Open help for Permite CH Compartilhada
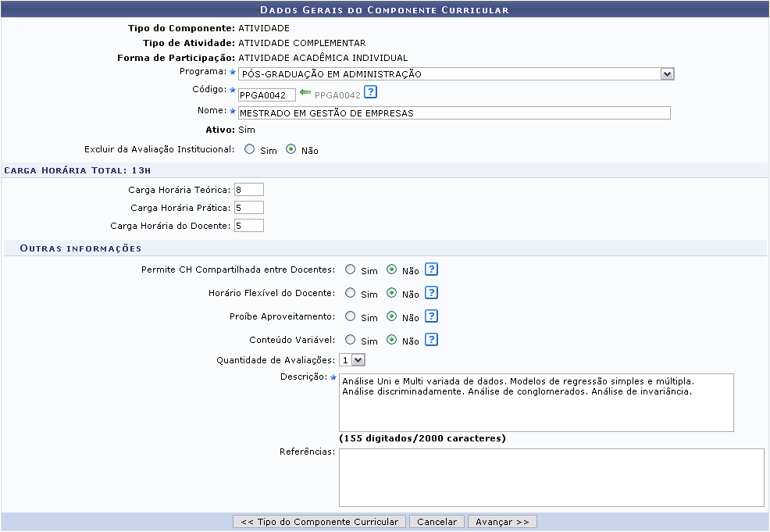This screenshot has width=770, height=532. (x=431, y=270)
